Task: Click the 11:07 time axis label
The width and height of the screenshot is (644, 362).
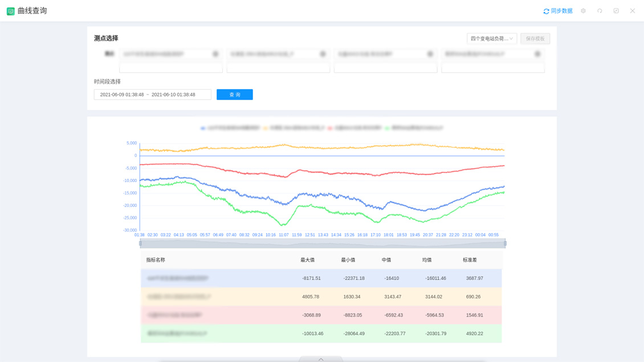Action: [284, 235]
